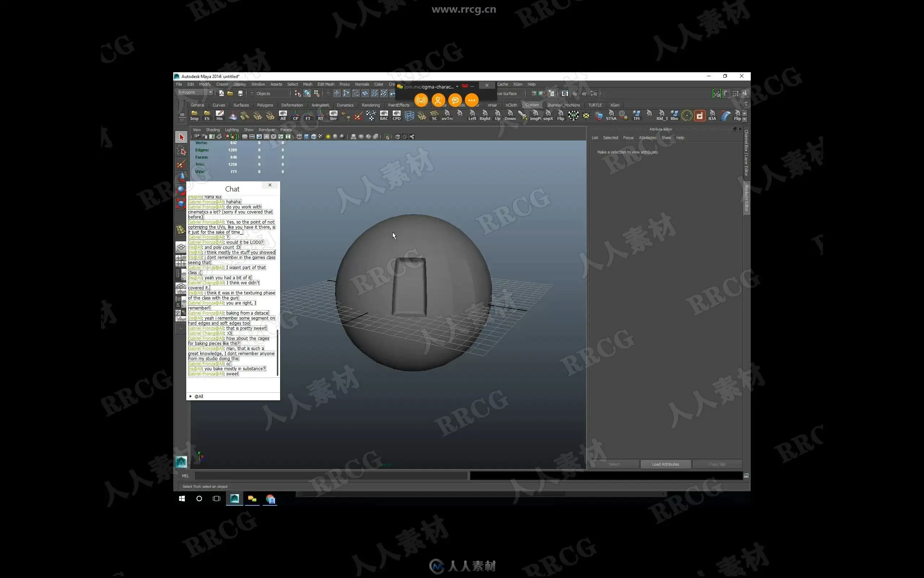This screenshot has width=924, height=578.
Task: Toggle smooth shade all in viewport toolbar
Action: 306,137
